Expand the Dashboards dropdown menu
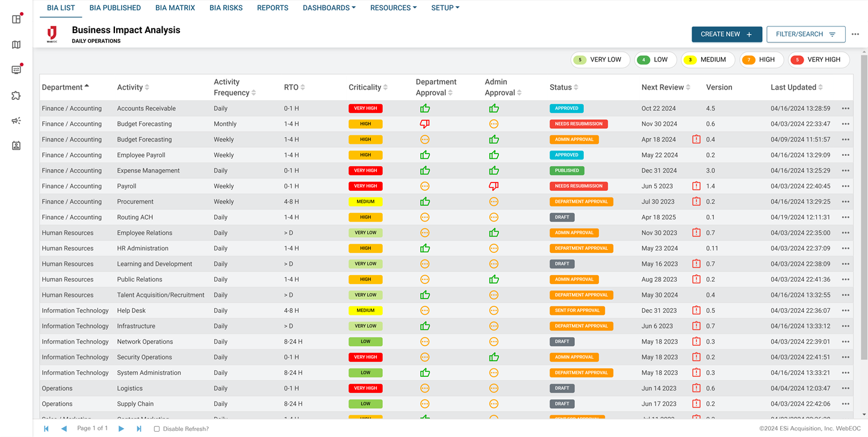Viewport: 868px width, 437px height. pyautogui.click(x=329, y=8)
